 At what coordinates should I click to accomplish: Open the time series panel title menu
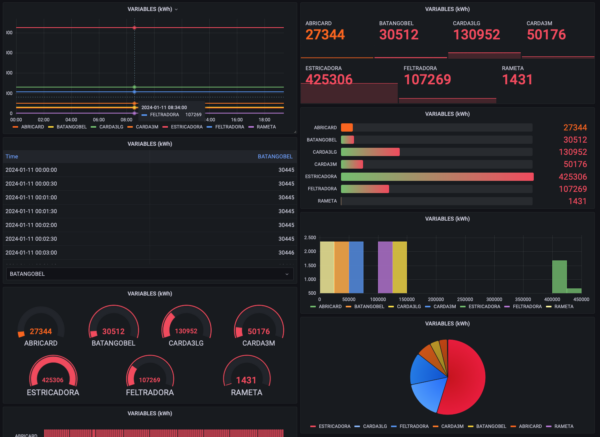[x=150, y=8]
